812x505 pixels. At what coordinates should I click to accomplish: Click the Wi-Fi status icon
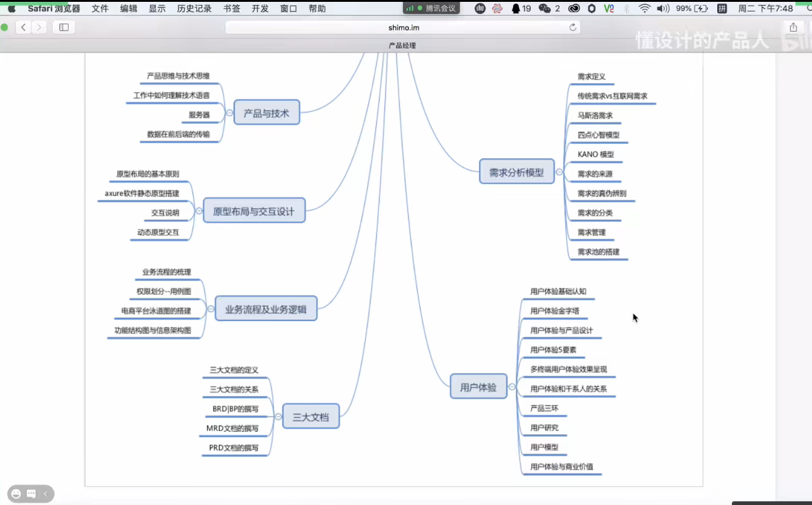[x=644, y=9]
